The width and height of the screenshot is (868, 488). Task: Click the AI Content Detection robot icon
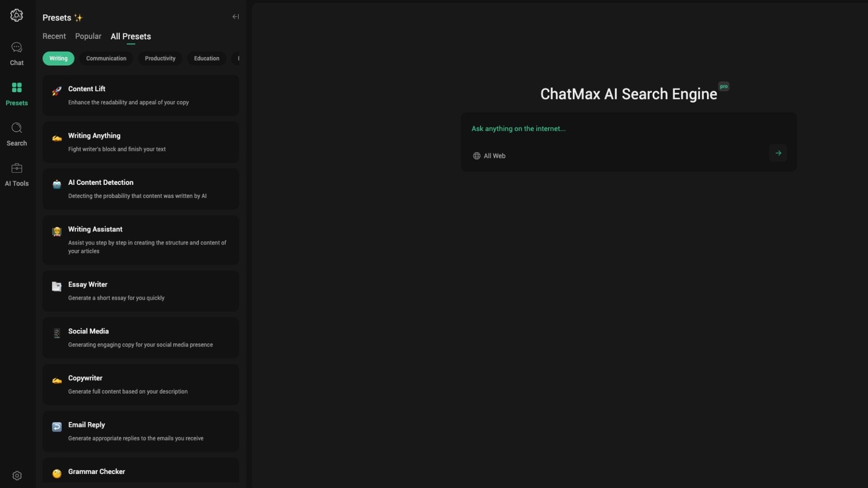[x=57, y=184]
